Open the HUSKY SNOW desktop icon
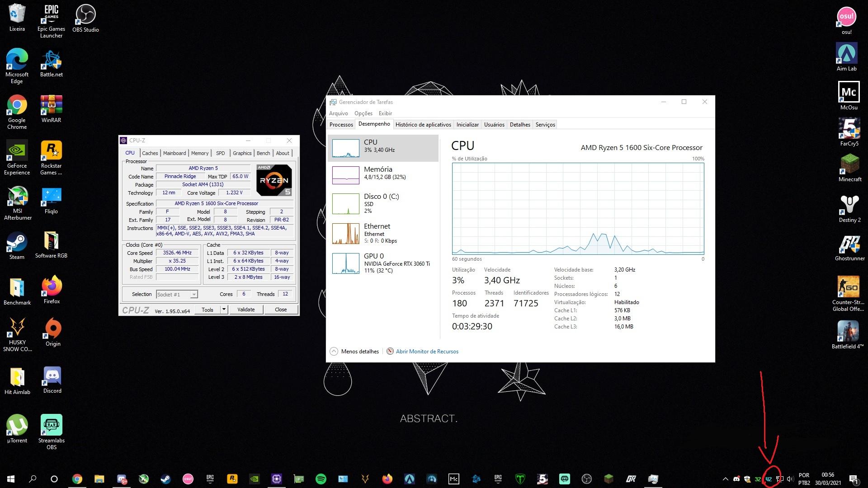The image size is (868, 488). pos(17,334)
